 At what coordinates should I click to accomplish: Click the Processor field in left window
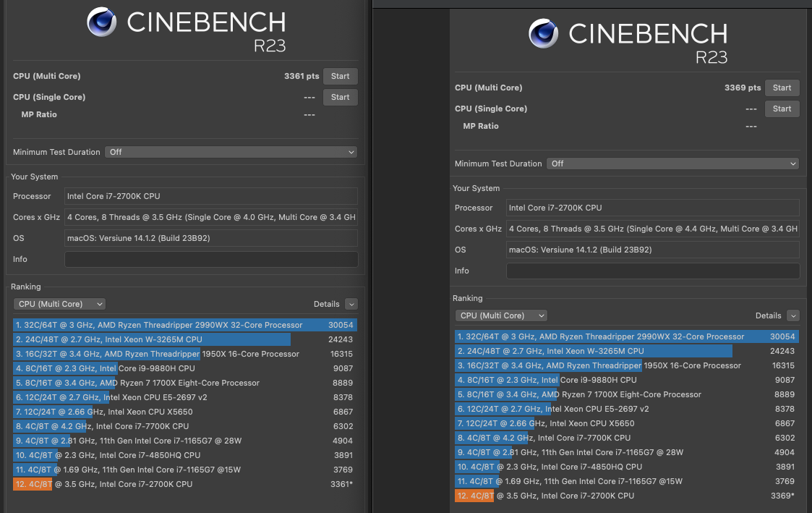click(210, 196)
